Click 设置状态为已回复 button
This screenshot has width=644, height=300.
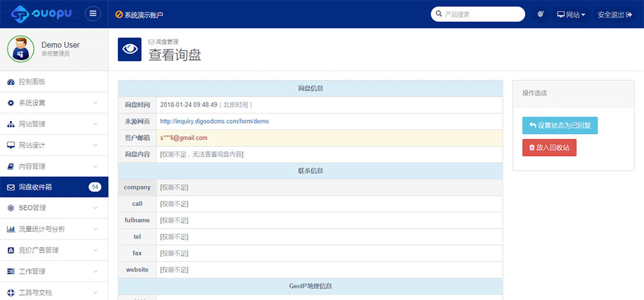(x=560, y=126)
